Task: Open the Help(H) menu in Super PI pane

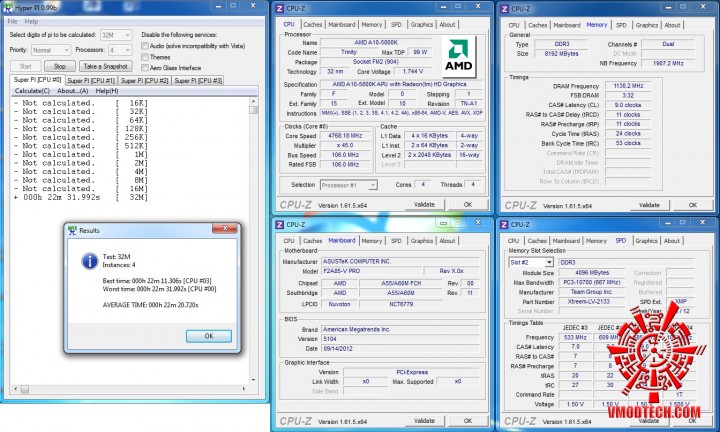Action: (x=107, y=91)
